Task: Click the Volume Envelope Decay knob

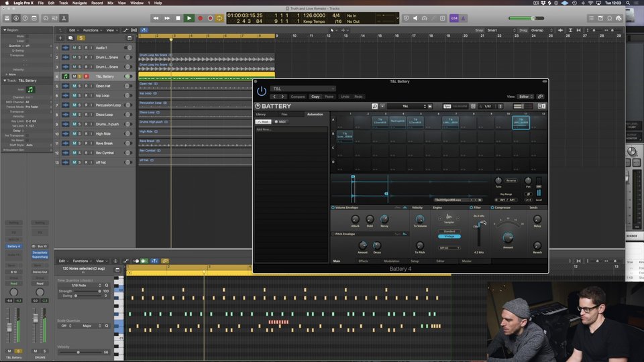Action: pyautogui.click(x=384, y=219)
